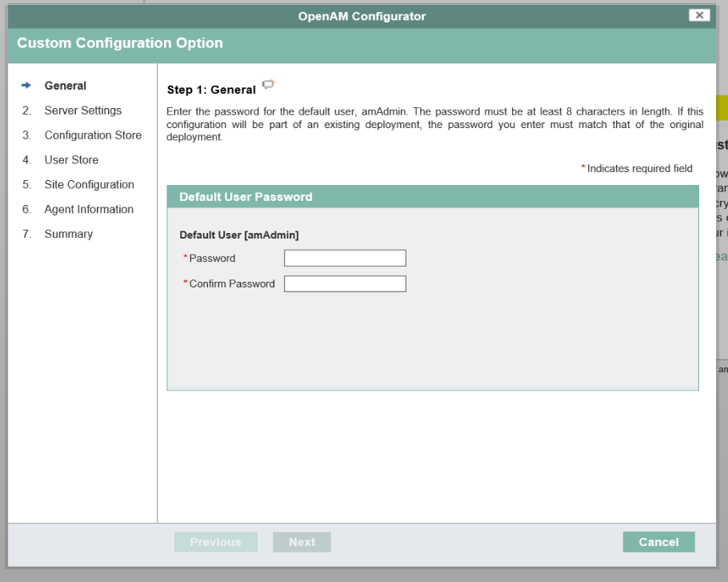The height and width of the screenshot is (582, 728).
Task: Click the Default User [amAdmin] label
Action: click(239, 235)
